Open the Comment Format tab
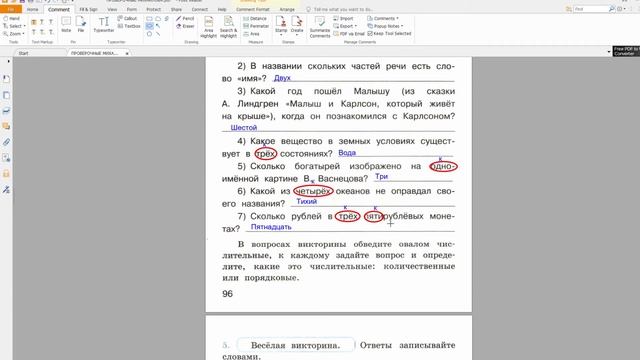The height and width of the screenshot is (360, 640). click(x=253, y=9)
